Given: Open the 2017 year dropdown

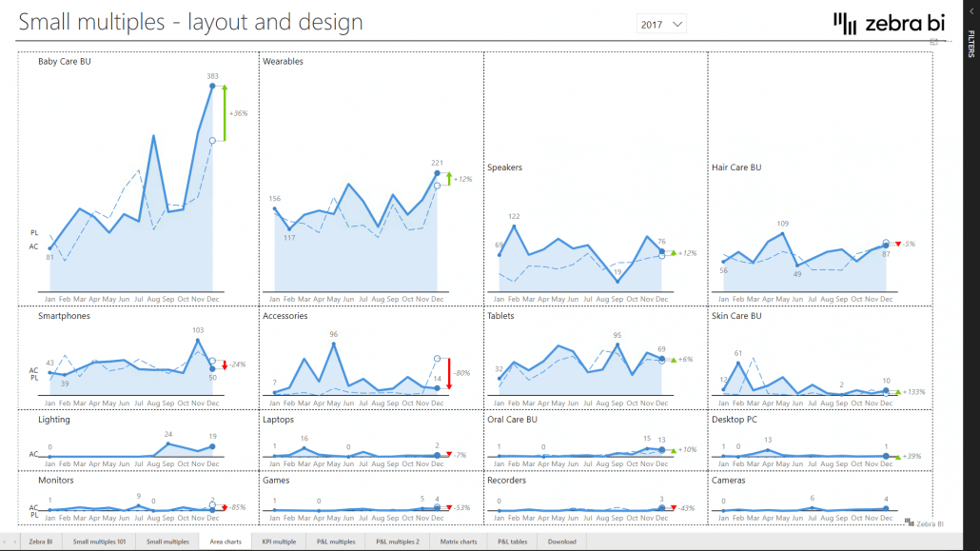Looking at the screenshot, I should click(x=660, y=24).
